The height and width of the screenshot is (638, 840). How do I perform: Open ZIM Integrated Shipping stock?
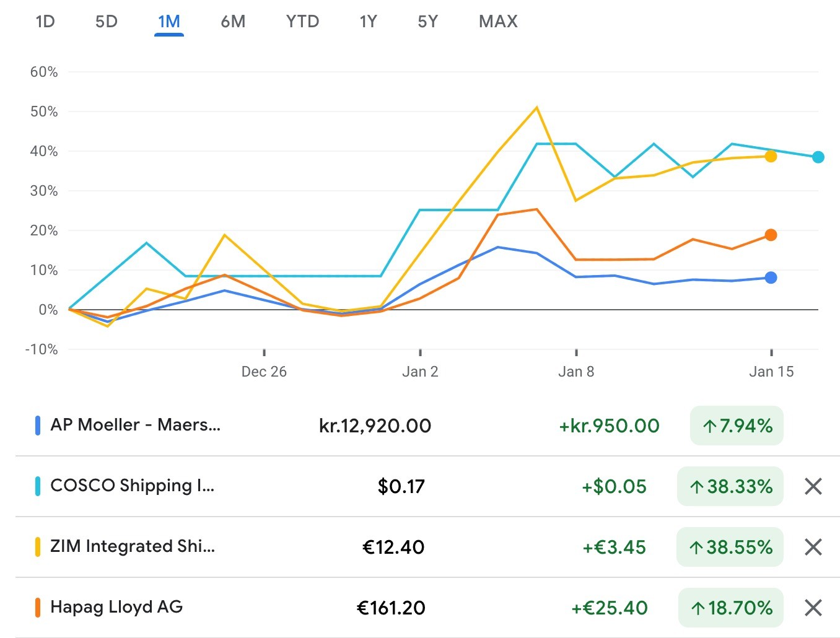tap(133, 546)
